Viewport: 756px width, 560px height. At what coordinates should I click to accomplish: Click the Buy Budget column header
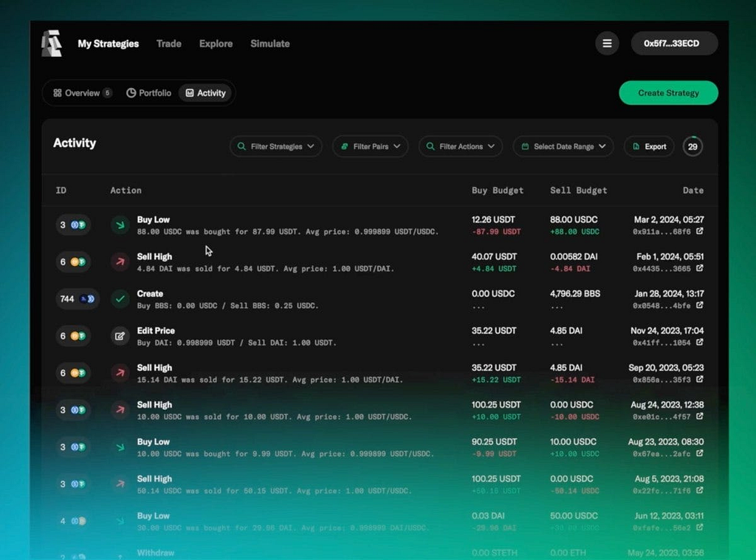click(x=498, y=190)
